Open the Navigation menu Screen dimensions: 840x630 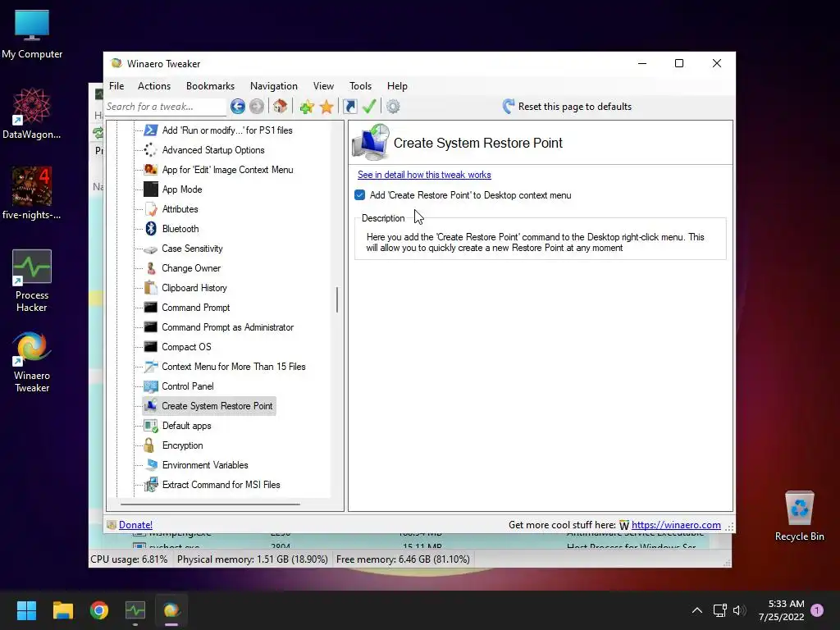coord(274,85)
